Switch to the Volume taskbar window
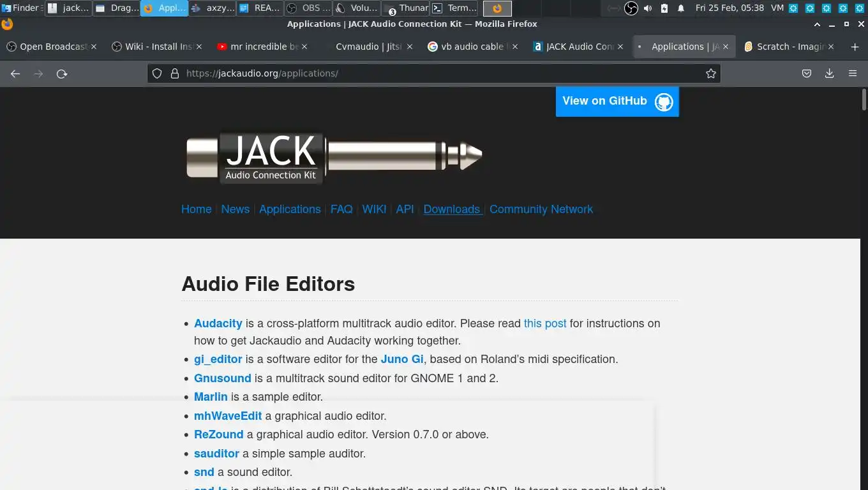This screenshot has width=868, height=490. 357,8
